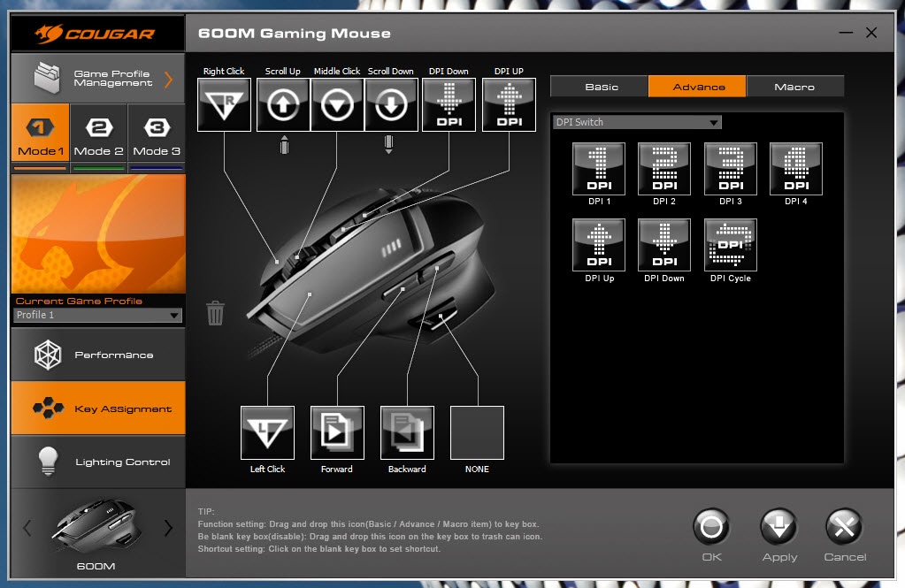The image size is (905, 588).
Task: Select the Scroll Up key box
Action: [283, 105]
